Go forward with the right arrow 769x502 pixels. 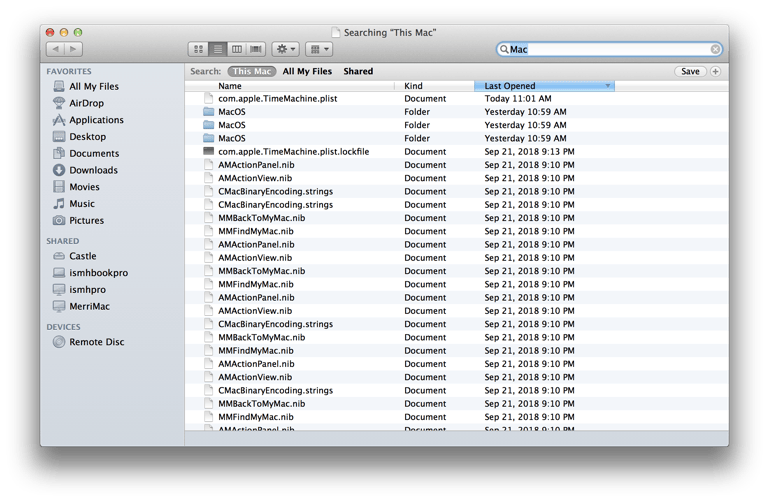point(74,49)
